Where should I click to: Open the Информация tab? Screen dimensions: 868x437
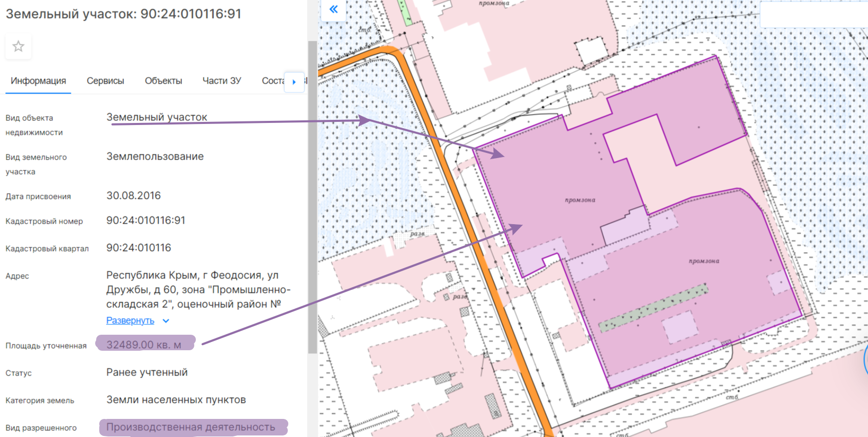[38, 81]
